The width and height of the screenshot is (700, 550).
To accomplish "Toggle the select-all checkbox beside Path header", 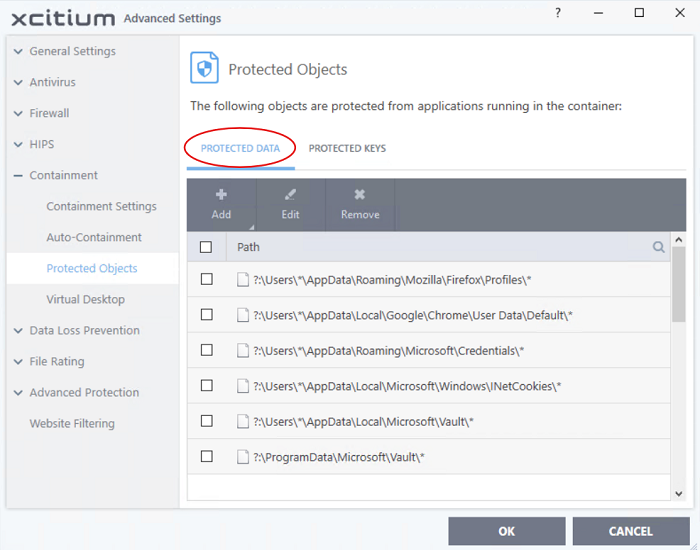I will (206, 247).
